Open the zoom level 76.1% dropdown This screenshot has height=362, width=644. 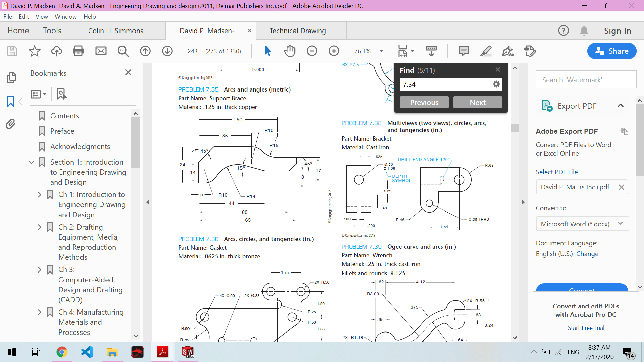[381, 51]
